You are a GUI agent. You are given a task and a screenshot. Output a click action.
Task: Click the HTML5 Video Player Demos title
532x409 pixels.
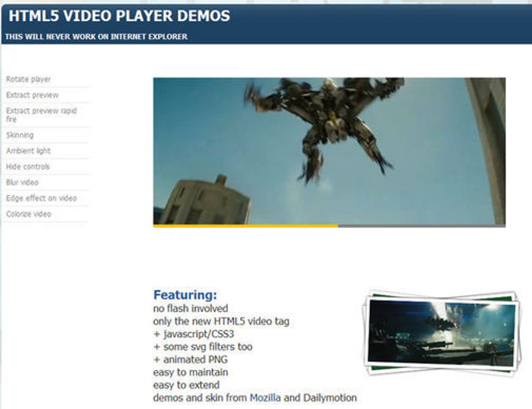(119, 16)
